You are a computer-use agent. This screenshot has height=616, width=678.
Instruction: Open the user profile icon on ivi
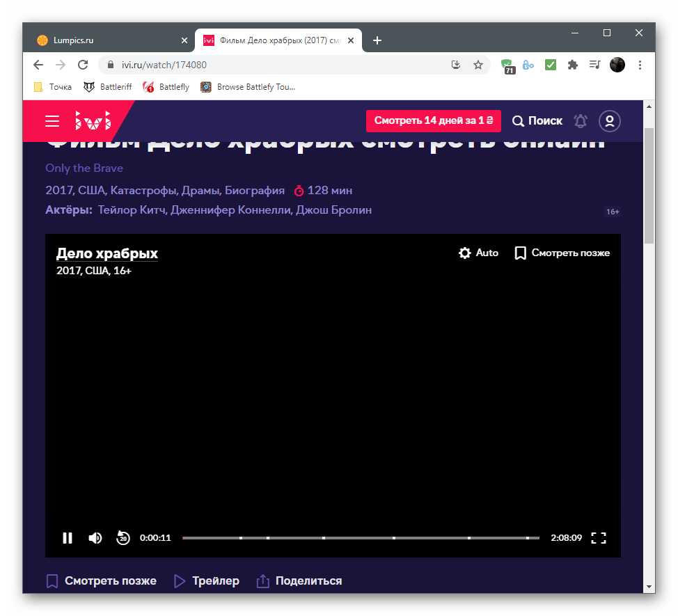pos(609,121)
